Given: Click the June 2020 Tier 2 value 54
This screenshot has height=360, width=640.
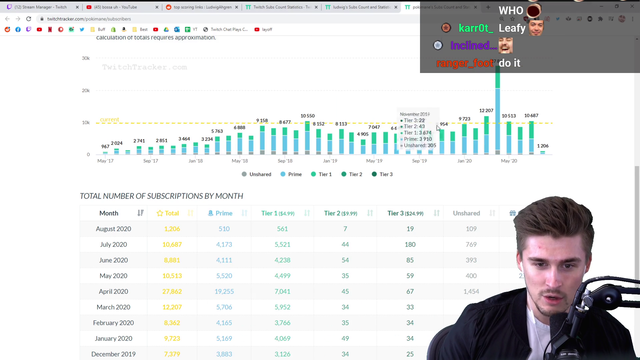Looking at the screenshot, I should tap(345, 260).
